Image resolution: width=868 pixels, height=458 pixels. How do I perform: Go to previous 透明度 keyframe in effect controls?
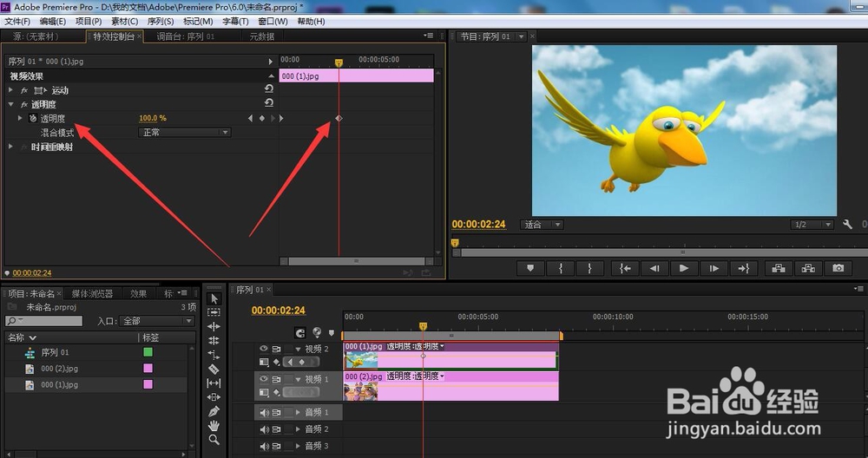point(250,118)
